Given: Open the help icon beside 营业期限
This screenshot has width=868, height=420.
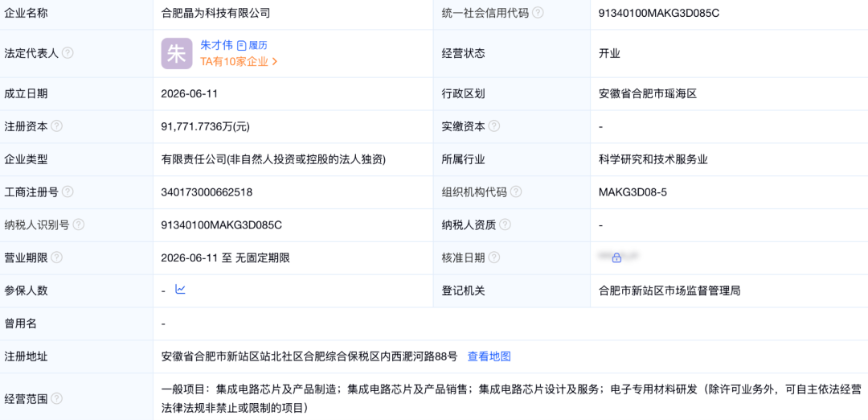Looking at the screenshot, I should [56, 257].
